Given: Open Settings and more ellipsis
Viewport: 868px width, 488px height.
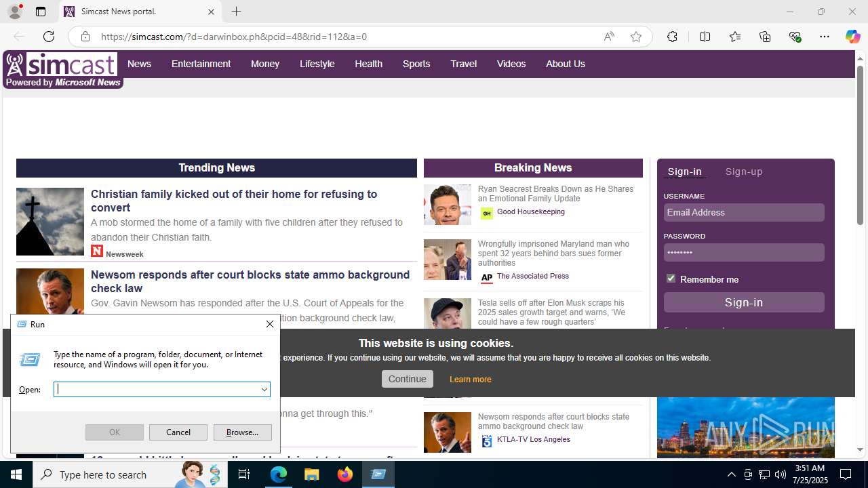Looking at the screenshot, I should pos(825,37).
